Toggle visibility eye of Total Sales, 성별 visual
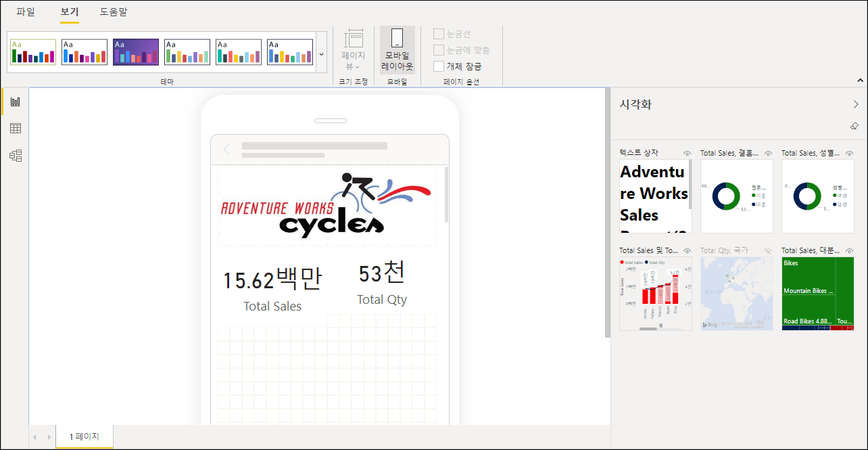Screen dimensions: 868x450 (x=850, y=154)
